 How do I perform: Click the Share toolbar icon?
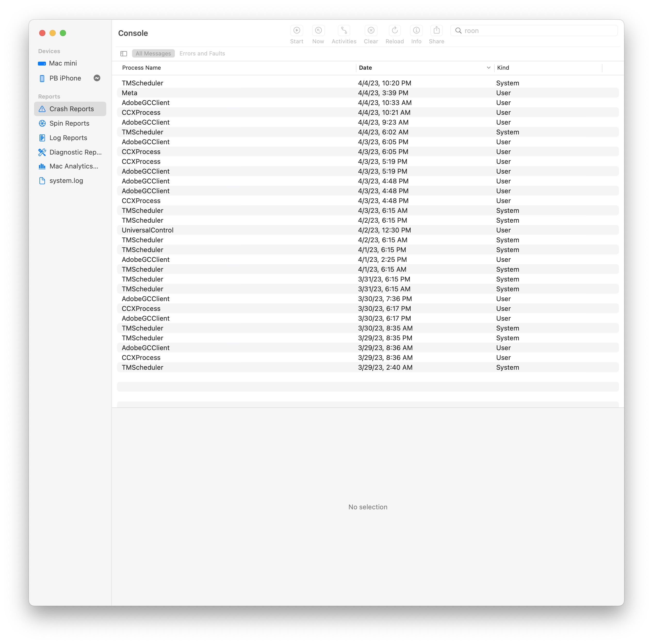point(436,31)
